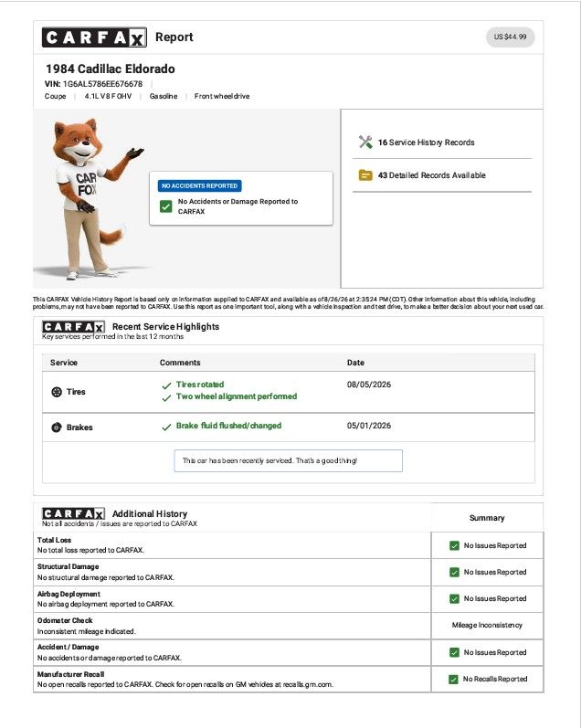Click Structural Damage green check icon

click(454, 572)
